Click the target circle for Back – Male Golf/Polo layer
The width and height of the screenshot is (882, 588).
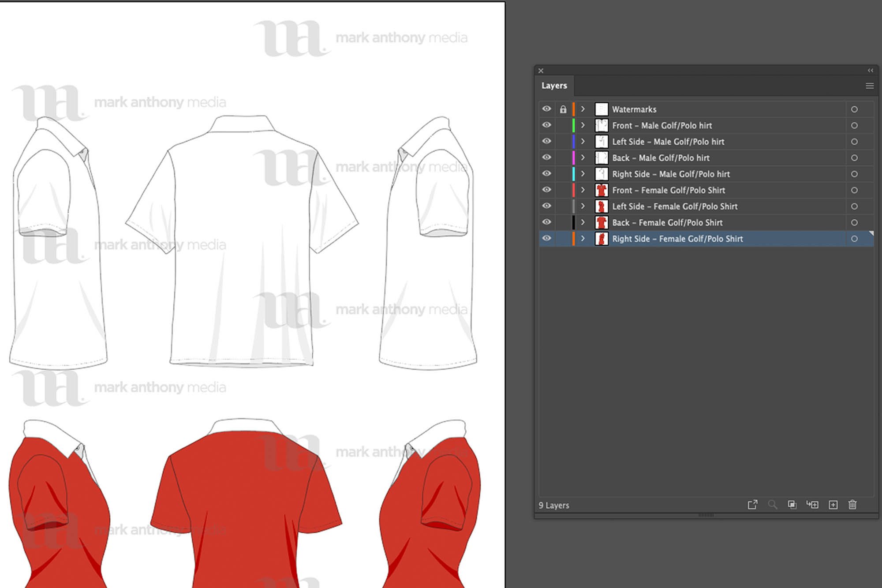tap(855, 158)
